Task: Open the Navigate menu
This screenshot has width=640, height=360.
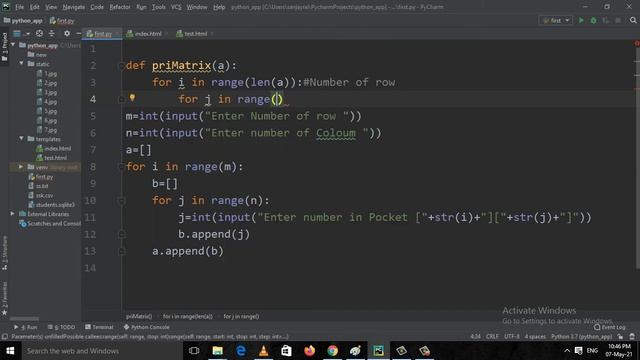Action: [73, 7]
